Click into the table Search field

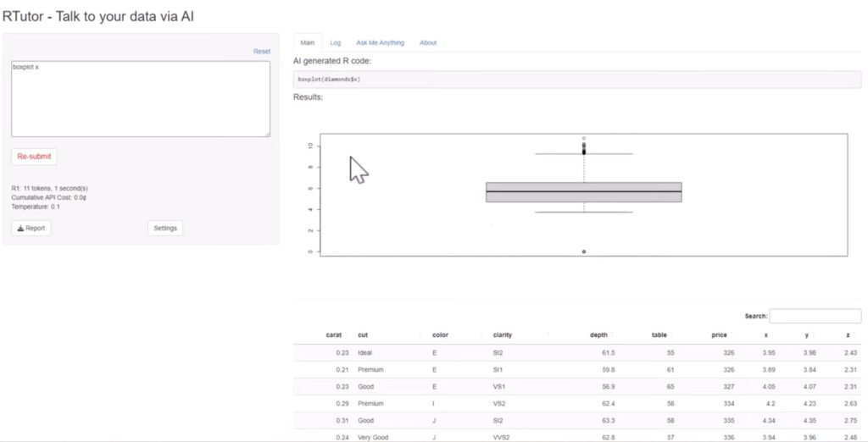click(815, 316)
